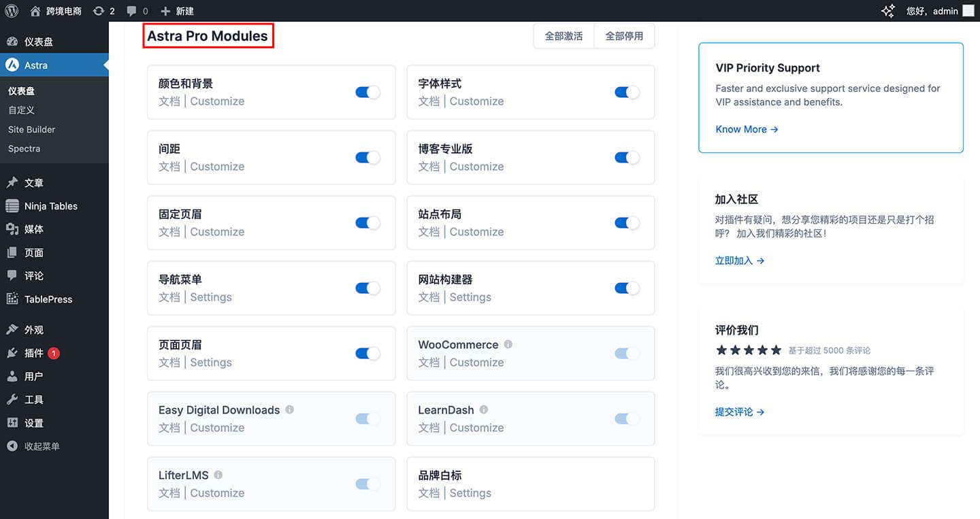Click the 评论 comment icon in sidebar

[12, 275]
